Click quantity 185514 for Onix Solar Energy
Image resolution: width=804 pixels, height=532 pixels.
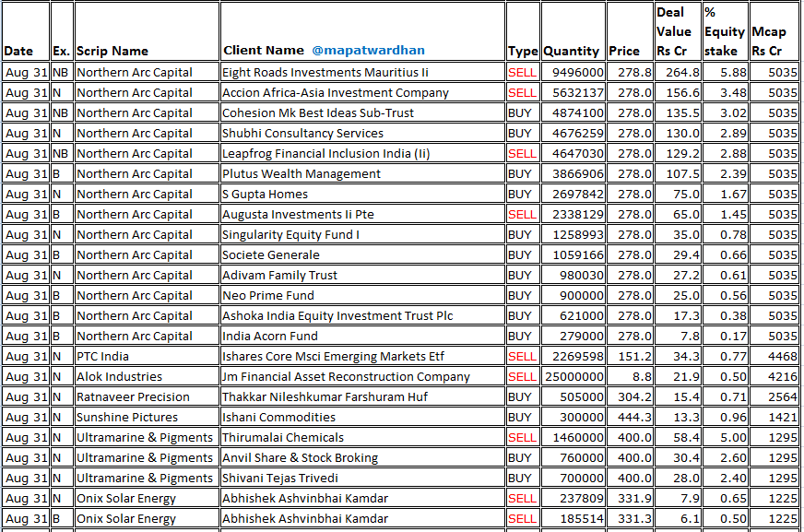click(x=573, y=519)
